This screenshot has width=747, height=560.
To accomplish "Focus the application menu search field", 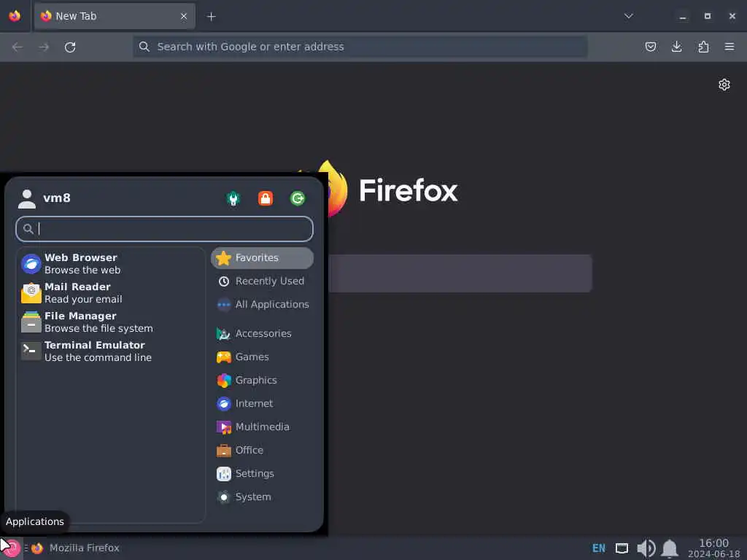I will pos(164,229).
